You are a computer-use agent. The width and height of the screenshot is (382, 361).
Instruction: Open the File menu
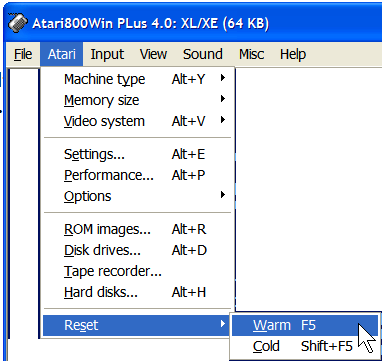click(x=23, y=54)
